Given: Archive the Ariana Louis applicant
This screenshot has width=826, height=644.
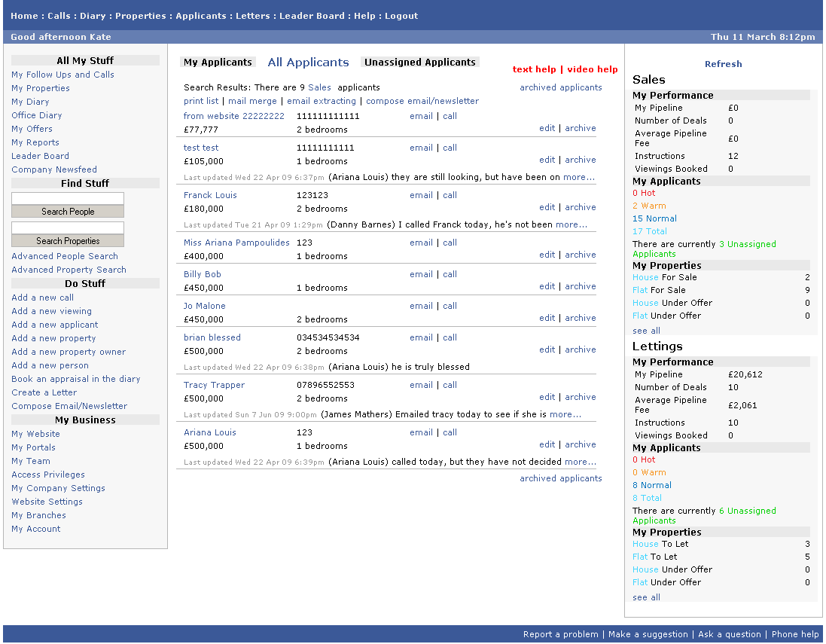Looking at the screenshot, I should [581, 445].
